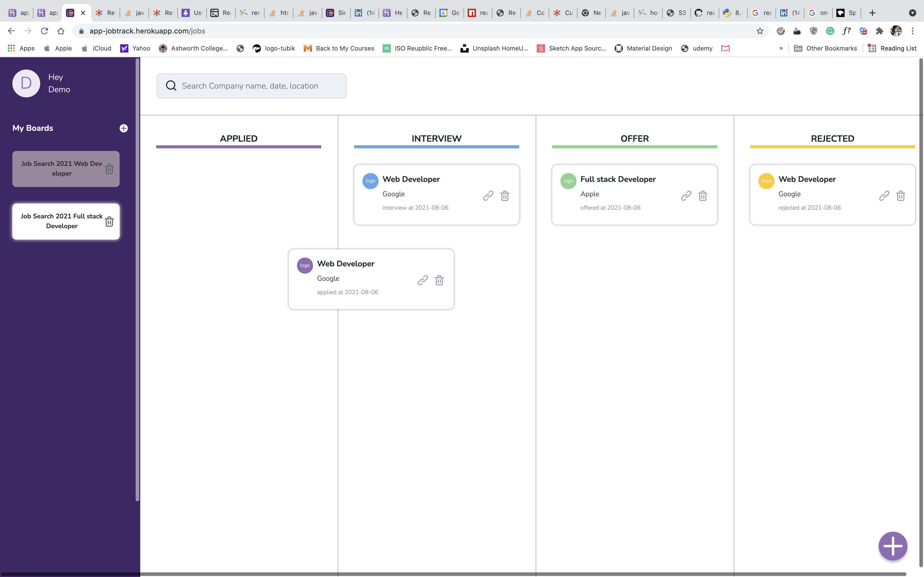
Task: Click the plus icon next to My Boards
Action: [124, 128]
